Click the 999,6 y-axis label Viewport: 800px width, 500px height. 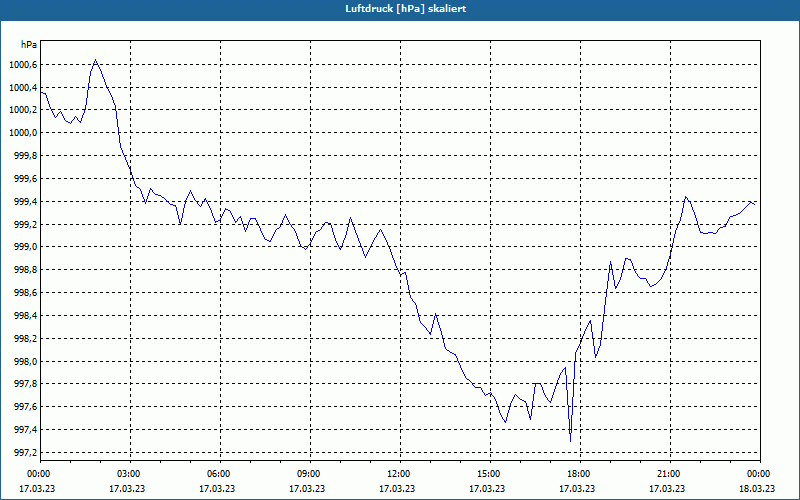(26, 179)
